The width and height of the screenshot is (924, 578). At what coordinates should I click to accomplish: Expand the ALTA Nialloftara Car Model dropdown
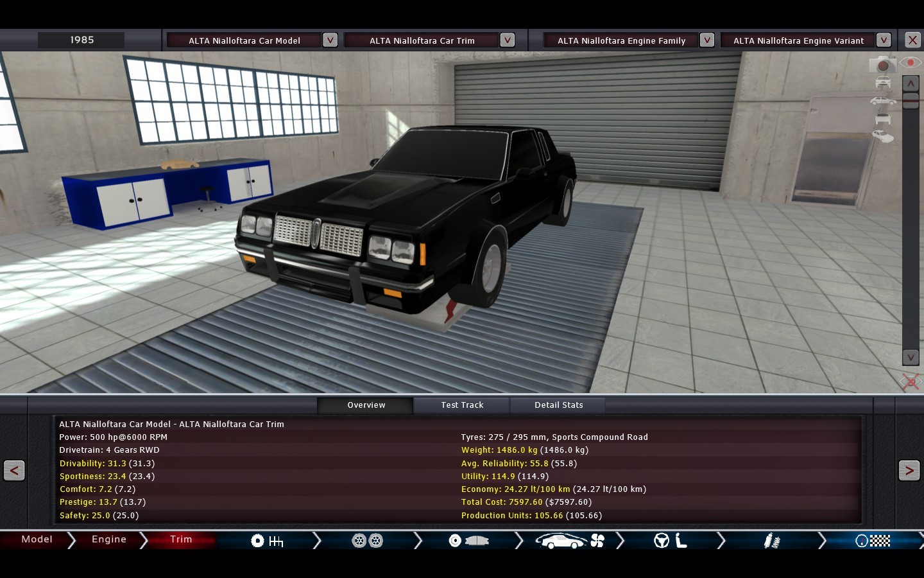pyautogui.click(x=330, y=40)
